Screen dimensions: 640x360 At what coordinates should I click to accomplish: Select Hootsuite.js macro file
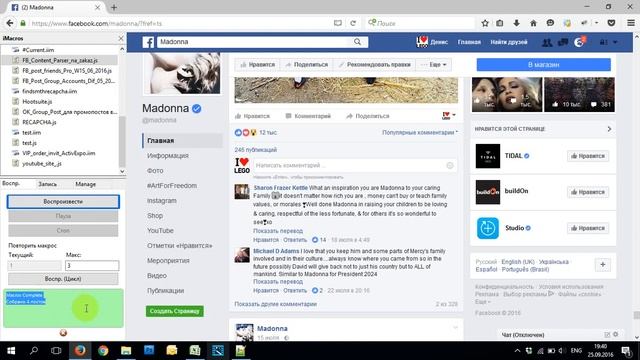(37, 102)
